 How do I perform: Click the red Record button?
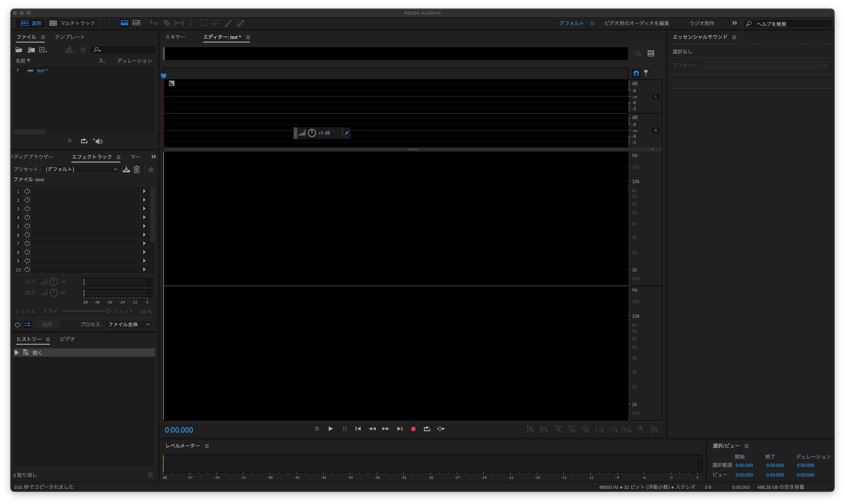(x=413, y=429)
